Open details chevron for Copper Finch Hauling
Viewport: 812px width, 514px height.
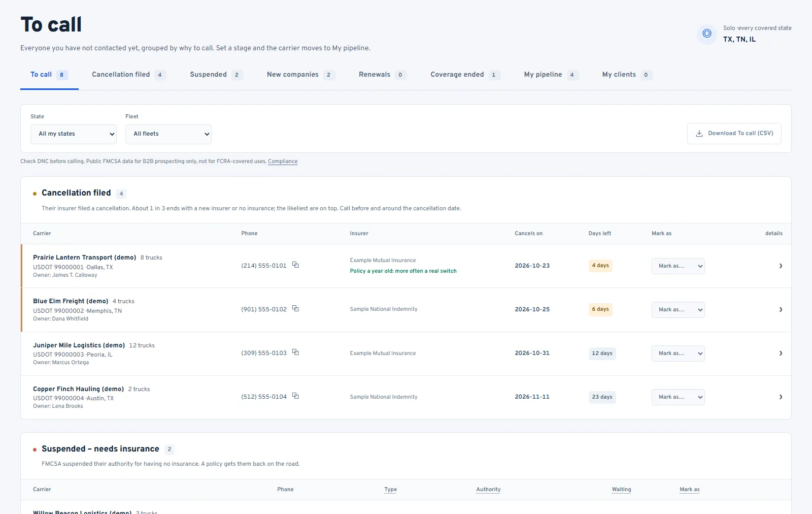(x=781, y=397)
